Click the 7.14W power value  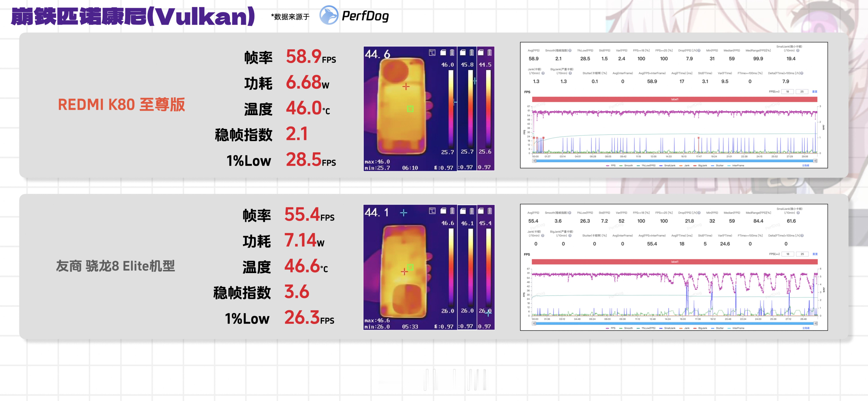pos(304,240)
